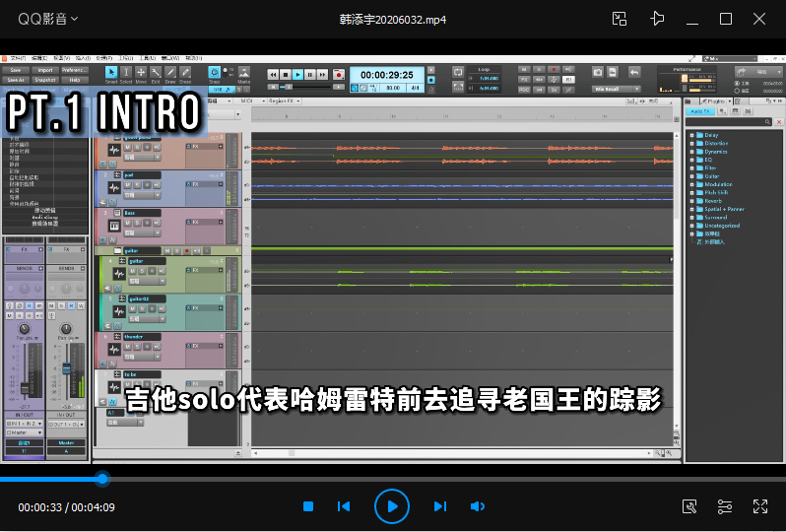786x532 pixels.
Task: Click the DAW record button
Action: (338, 74)
